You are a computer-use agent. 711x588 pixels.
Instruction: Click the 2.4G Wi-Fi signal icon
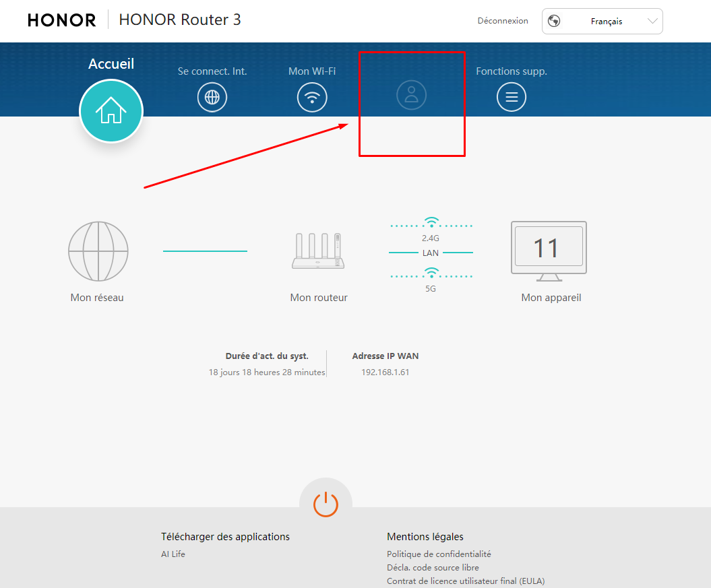pos(431,223)
